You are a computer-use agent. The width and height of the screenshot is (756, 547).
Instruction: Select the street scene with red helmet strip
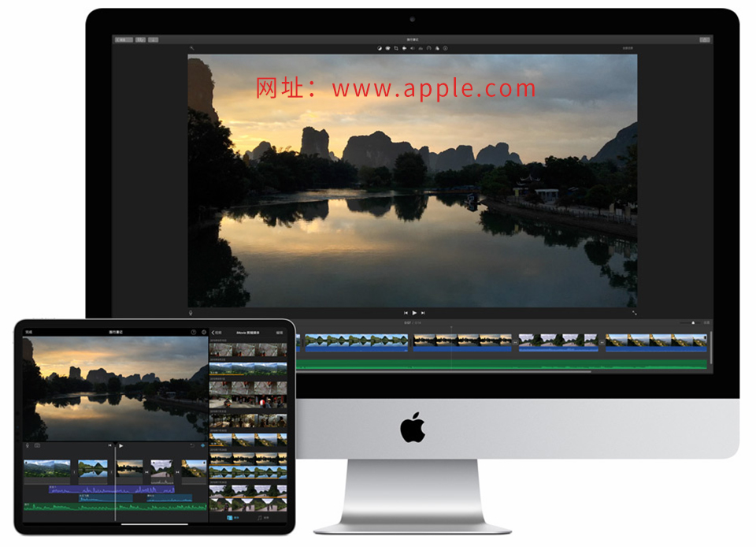click(248, 401)
